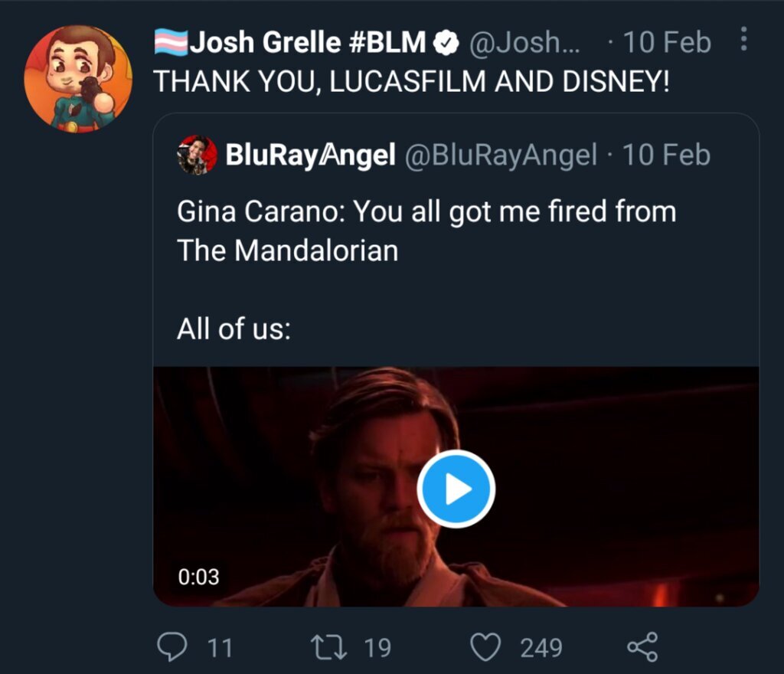Open the BluRayAngel display name link
This screenshot has height=674, width=784.
[309, 155]
